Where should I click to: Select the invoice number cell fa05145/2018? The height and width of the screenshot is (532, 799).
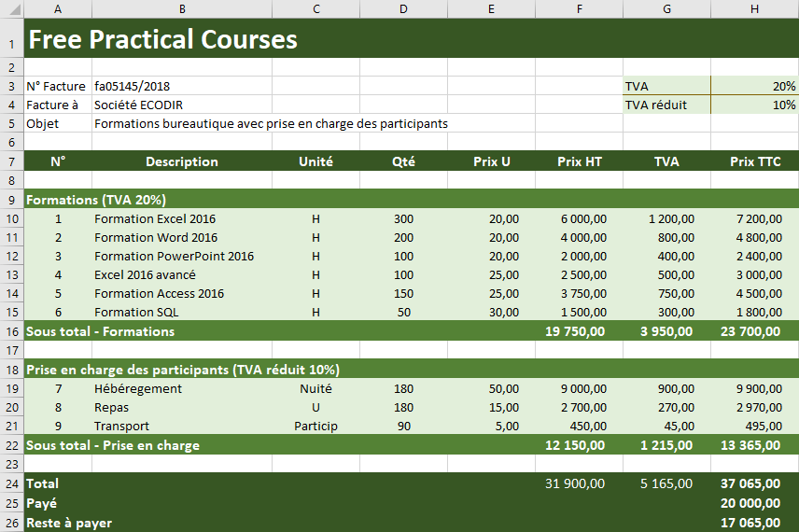pyautogui.click(x=133, y=86)
